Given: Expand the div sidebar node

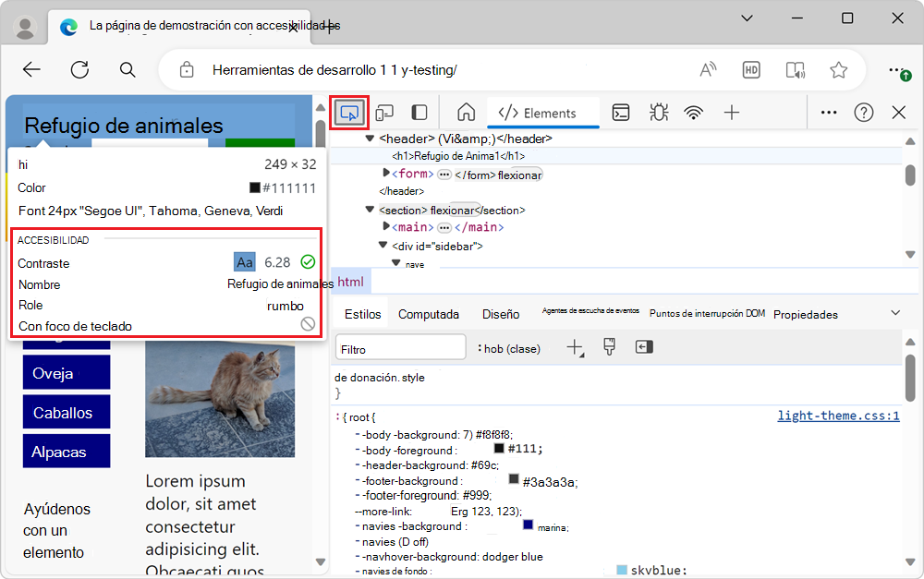Looking at the screenshot, I should click(382, 245).
